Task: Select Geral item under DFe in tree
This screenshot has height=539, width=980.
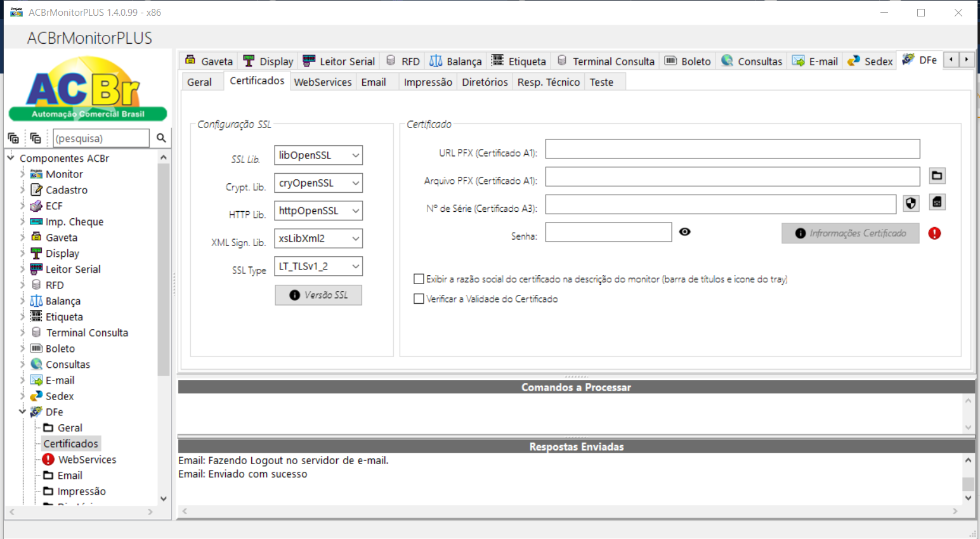Action: click(x=70, y=427)
